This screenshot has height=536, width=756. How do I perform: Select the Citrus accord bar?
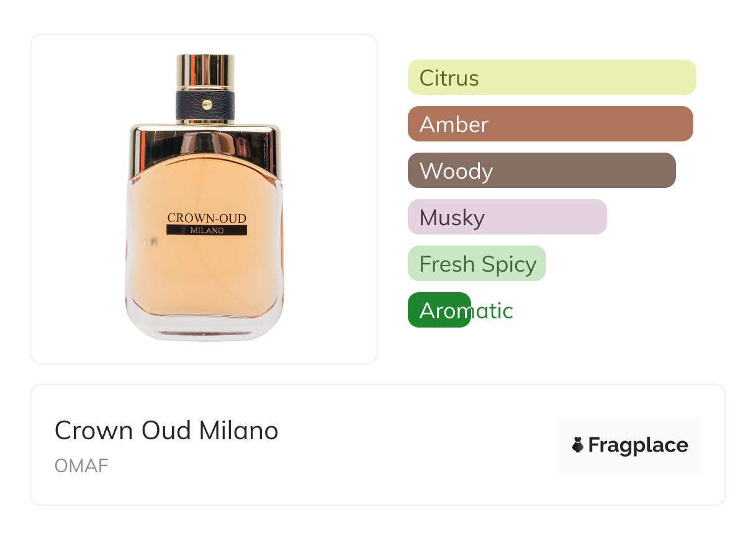pos(551,78)
